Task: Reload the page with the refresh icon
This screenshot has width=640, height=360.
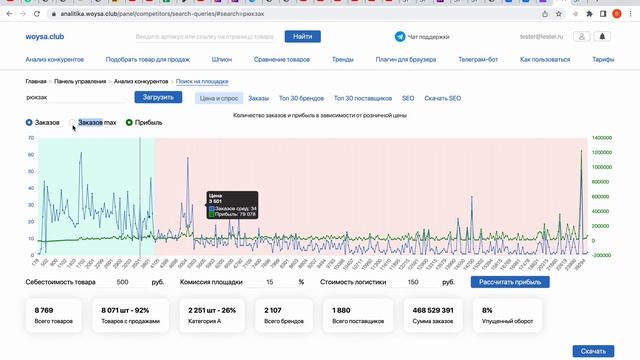Action: point(37,14)
